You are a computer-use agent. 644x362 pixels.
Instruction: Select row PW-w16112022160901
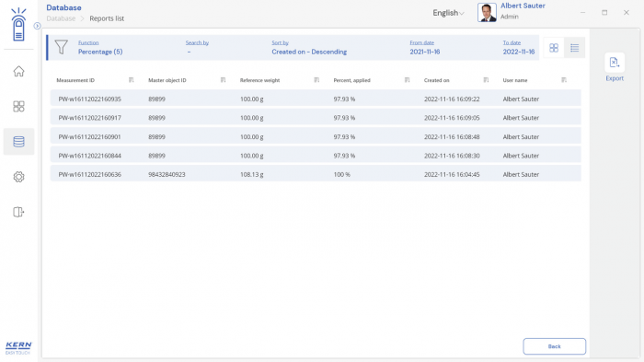coord(316,136)
